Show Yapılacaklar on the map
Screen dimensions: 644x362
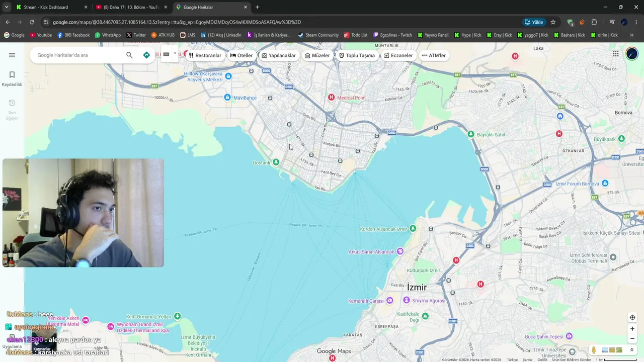coord(279,55)
